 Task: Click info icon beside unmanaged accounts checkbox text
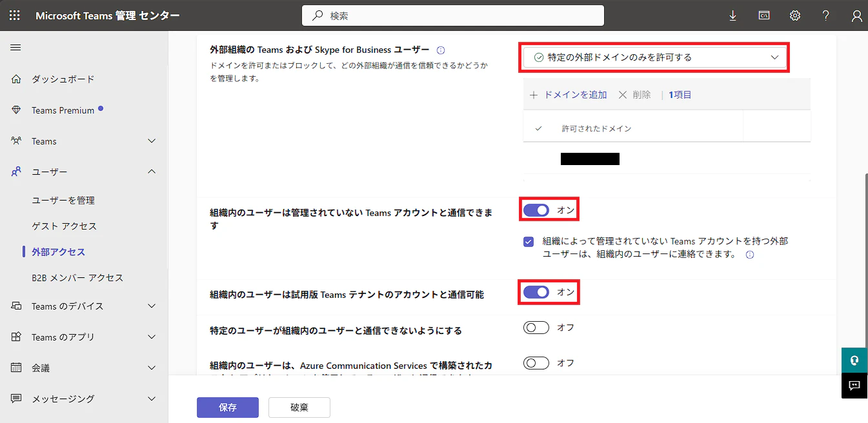point(749,255)
